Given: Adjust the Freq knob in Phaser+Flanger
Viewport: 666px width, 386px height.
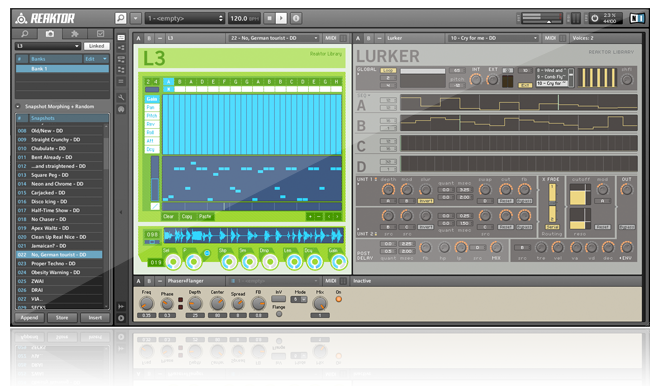Looking at the screenshot, I should 147,304.
